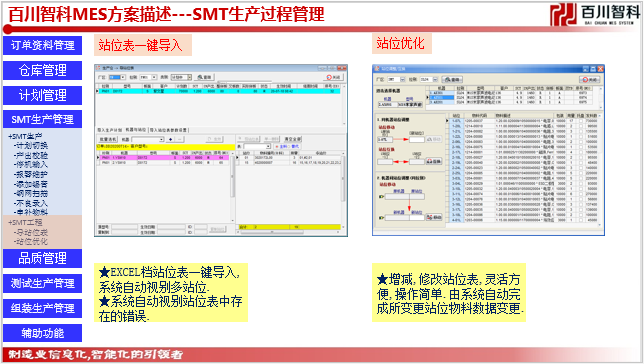Click the minus button next to the plus button

[179, 139]
